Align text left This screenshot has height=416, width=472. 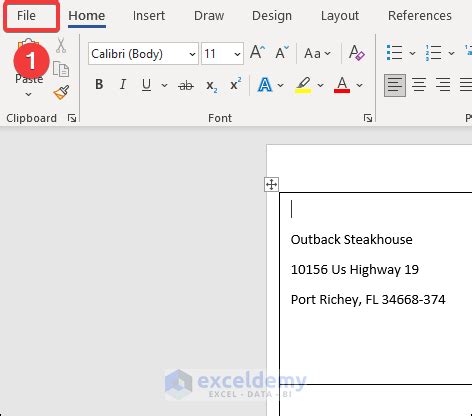[x=395, y=85]
